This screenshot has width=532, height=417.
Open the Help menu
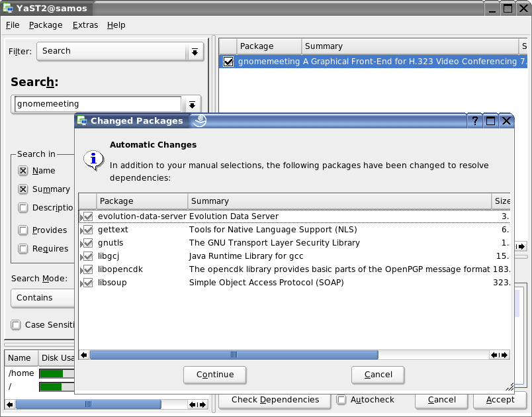(116, 25)
